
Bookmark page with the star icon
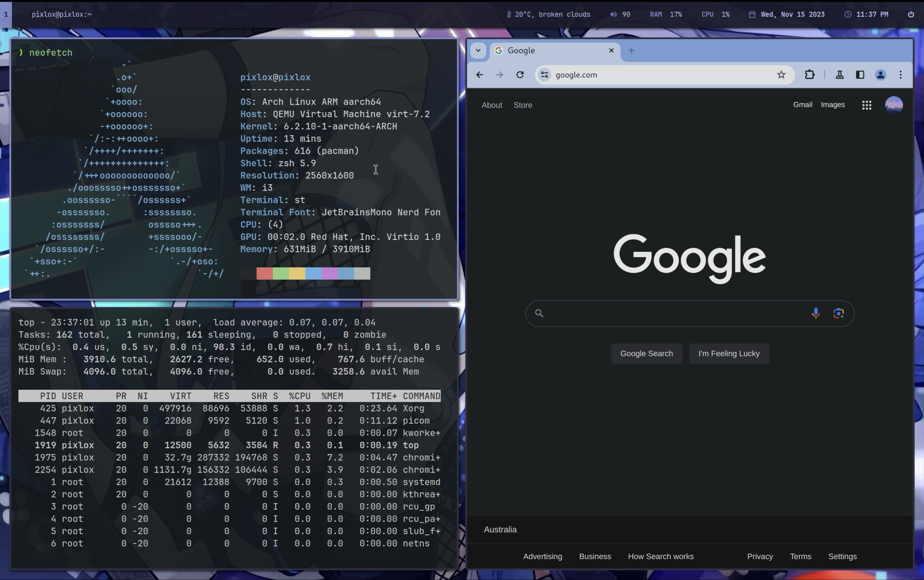[x=781, y=75]
